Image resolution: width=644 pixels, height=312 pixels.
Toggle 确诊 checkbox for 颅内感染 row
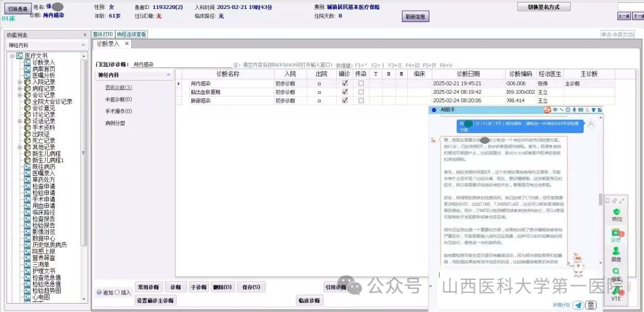coord(345,84)
